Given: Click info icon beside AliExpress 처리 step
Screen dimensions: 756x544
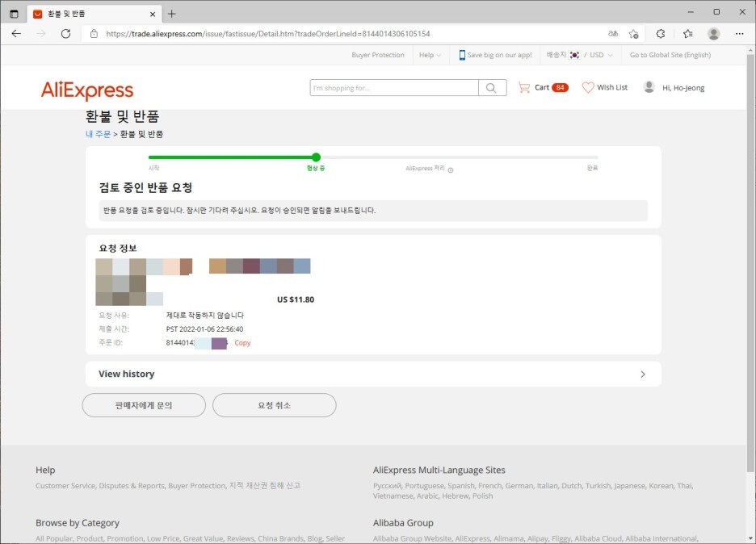Looking at the screenshot, I should (451, 170).
